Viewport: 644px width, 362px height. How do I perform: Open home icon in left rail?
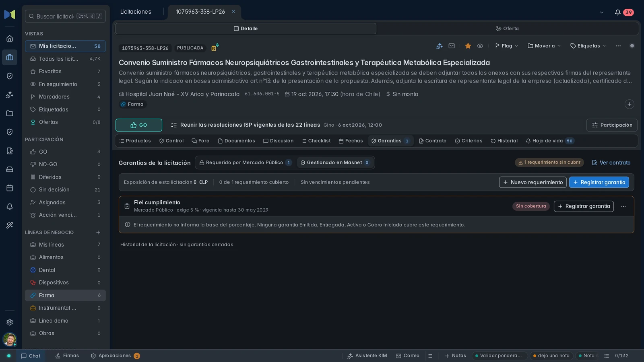(10, 39)
